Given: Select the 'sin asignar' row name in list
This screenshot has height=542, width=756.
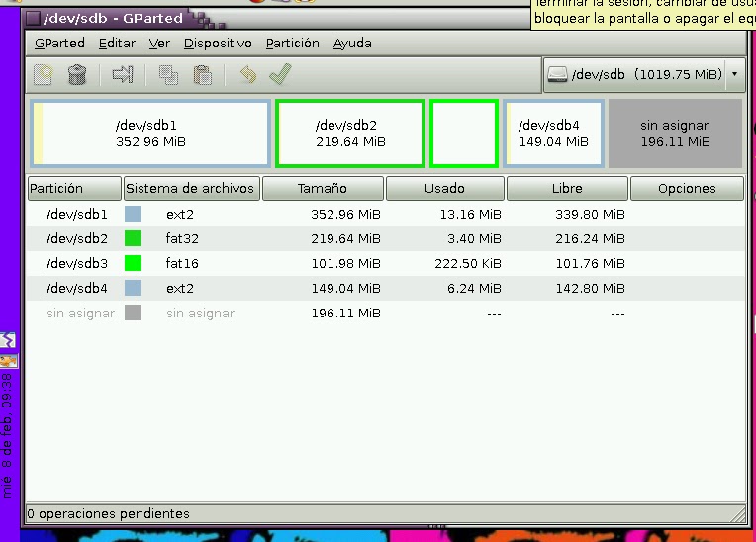Looking at the screenshot, I should (x=80, y=314).
